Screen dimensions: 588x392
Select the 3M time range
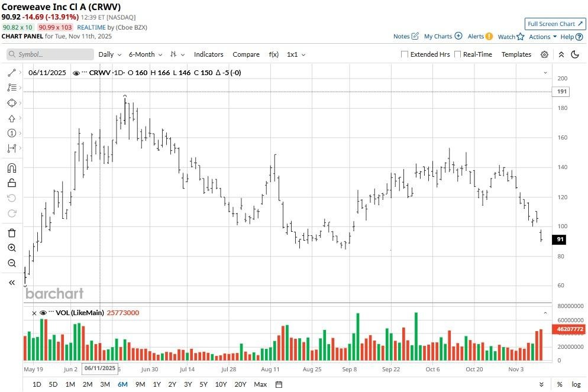click(x=105, y=384)
